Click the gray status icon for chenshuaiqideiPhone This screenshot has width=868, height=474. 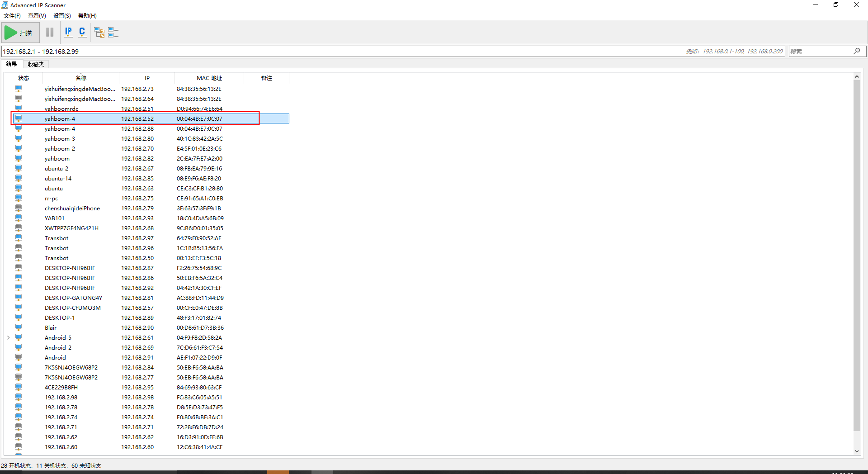click(19, 208)
